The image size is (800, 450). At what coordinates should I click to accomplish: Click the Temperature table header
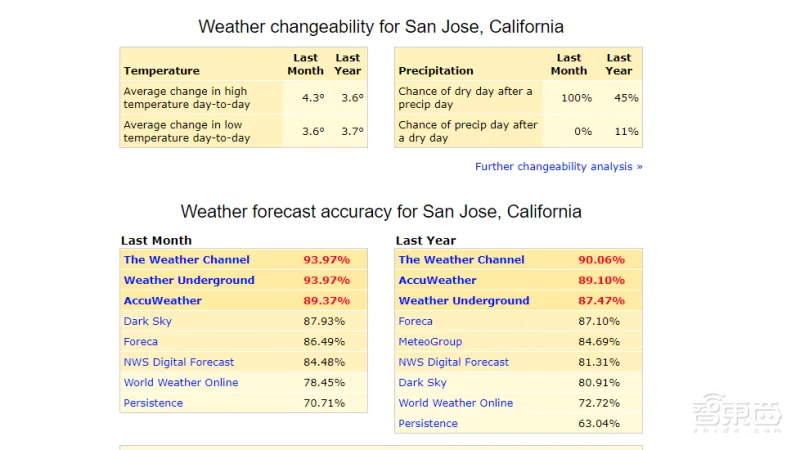[x=161, y=71]
